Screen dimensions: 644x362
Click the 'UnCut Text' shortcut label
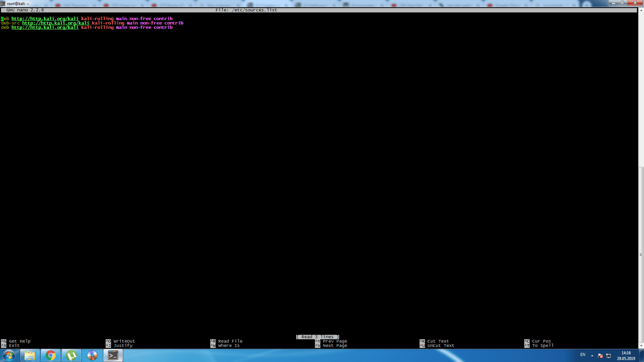point(441,346)
